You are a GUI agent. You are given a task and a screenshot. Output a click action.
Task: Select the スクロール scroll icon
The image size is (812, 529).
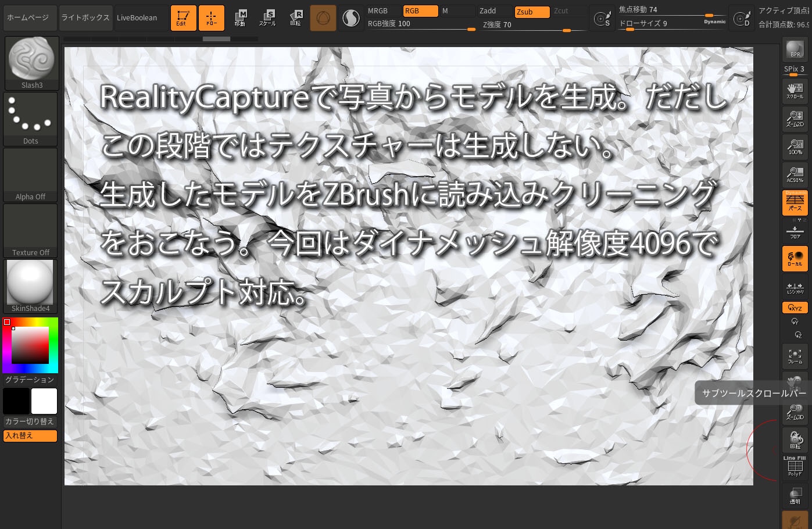pyautogui.click(x=795, y=91)
